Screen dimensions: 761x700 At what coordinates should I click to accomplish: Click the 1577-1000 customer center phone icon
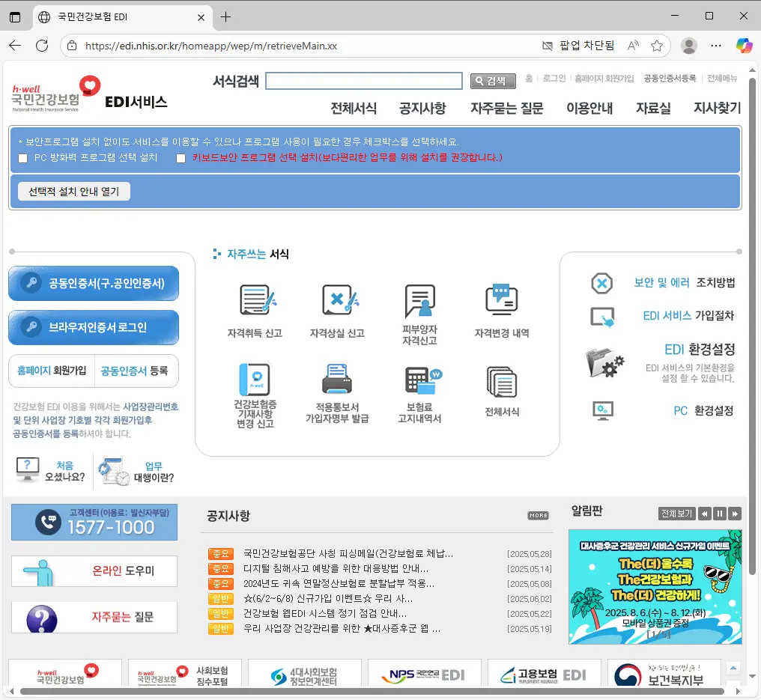tap(48, 523)
